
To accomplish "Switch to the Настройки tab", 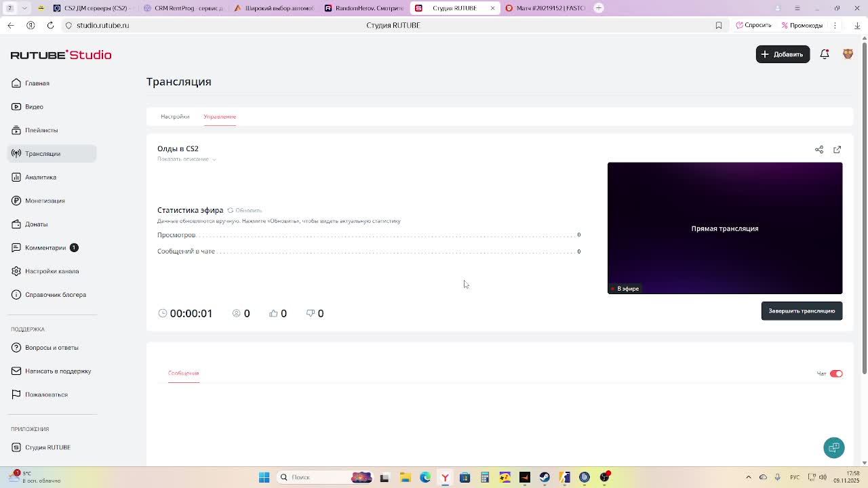I will [x=175, y=117].
